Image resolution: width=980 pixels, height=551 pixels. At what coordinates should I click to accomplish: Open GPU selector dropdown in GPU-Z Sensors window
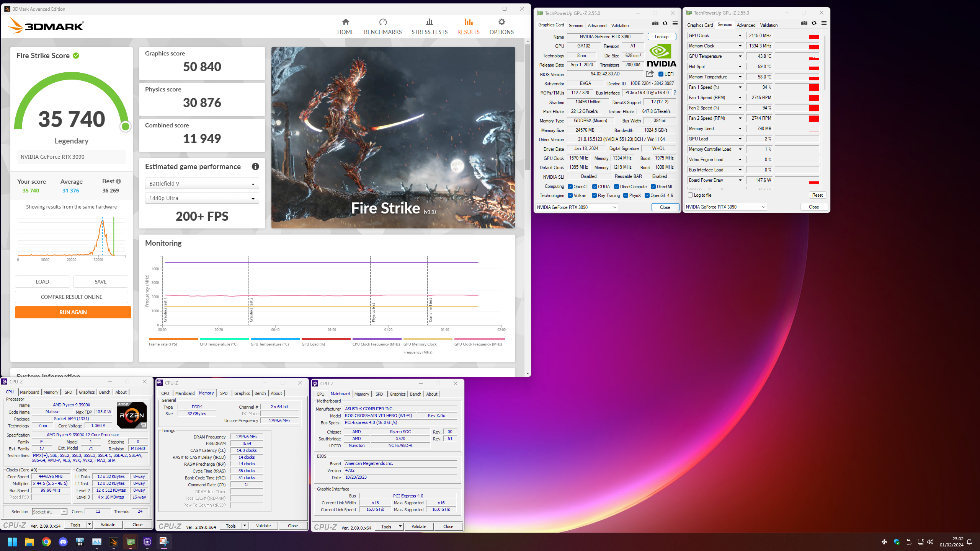click(725, 207)
